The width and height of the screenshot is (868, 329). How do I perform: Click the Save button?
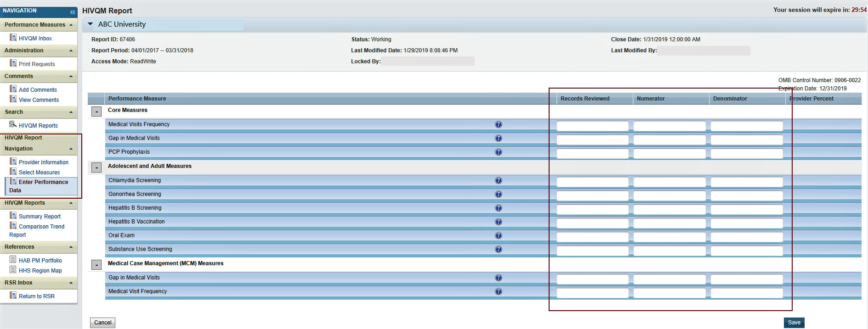tap(794, 323)
